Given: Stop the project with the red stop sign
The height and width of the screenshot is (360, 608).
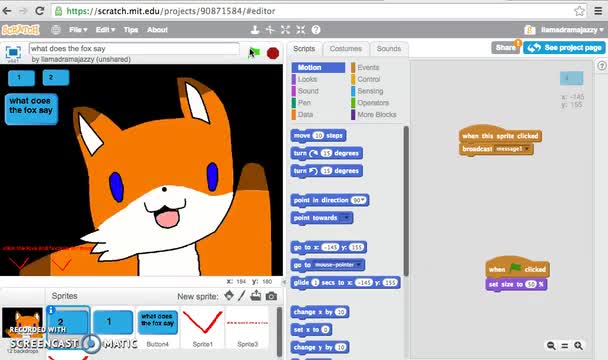Looking at the screenshot, I should (273, 53).
